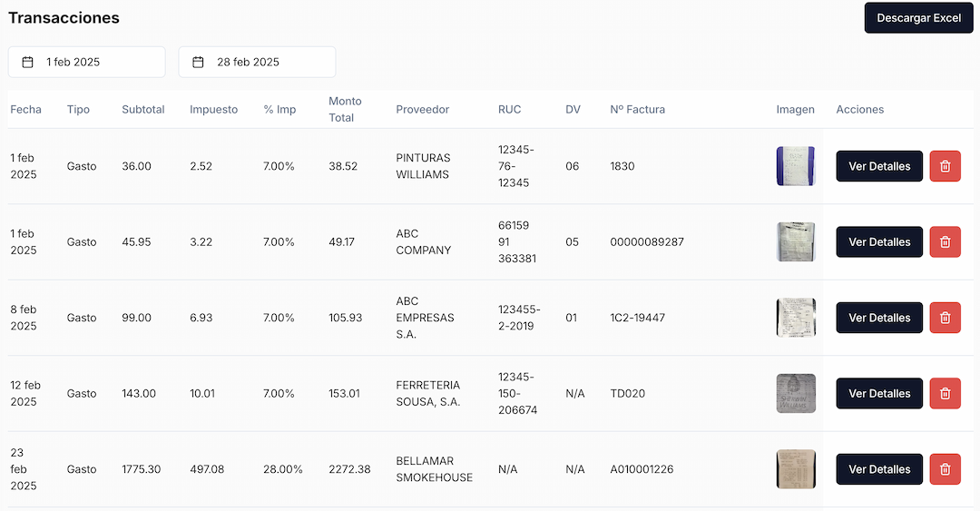
Task: Delete the FERRETERIA SOUSA transaction
Action: tap(945, 393)
